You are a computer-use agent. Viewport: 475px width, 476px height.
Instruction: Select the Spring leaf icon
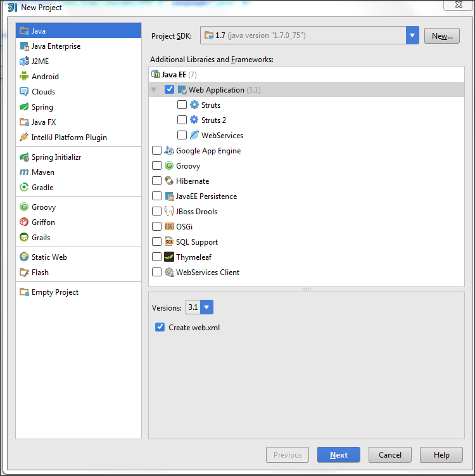tap(24, 106)
